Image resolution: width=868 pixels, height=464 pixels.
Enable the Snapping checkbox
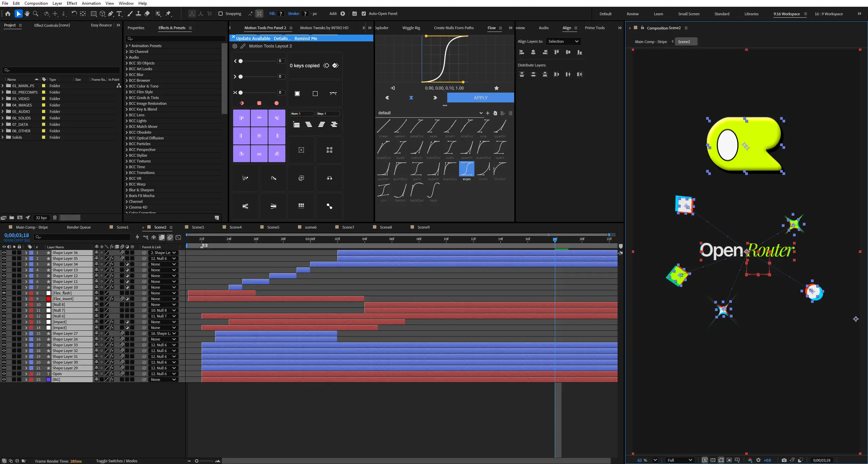click(x=221, y=14)
